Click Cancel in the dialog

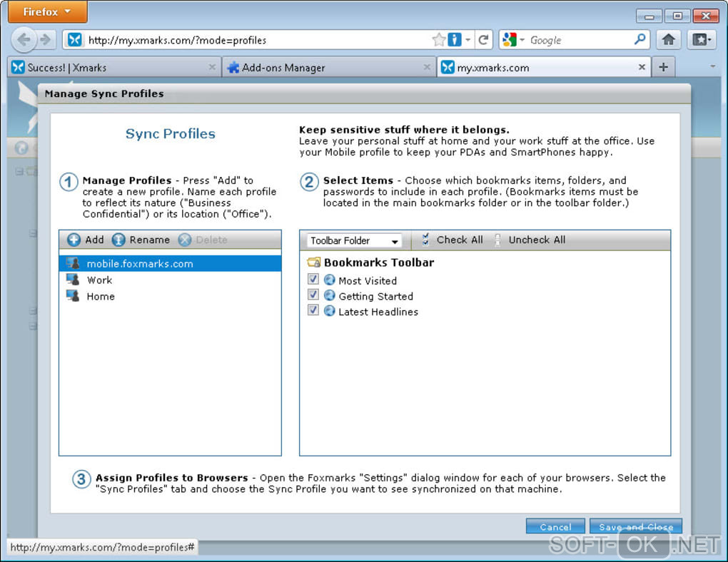tap(555, 527)
